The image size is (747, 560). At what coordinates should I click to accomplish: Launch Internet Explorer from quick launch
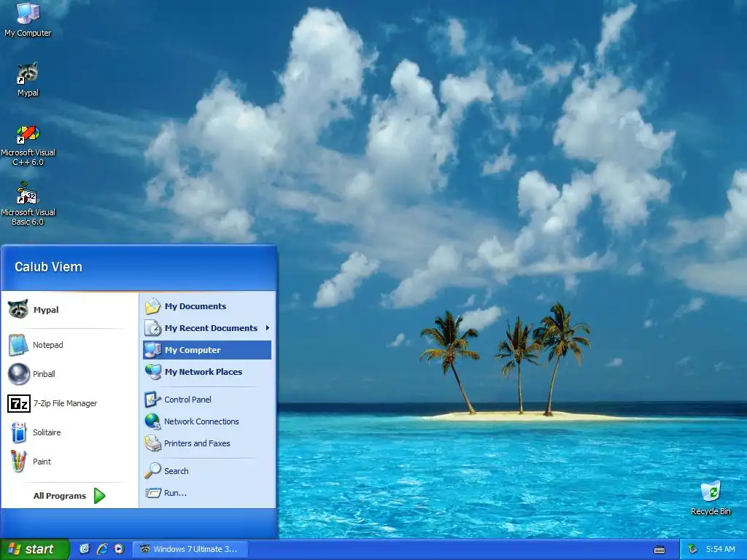click(102, 549)
